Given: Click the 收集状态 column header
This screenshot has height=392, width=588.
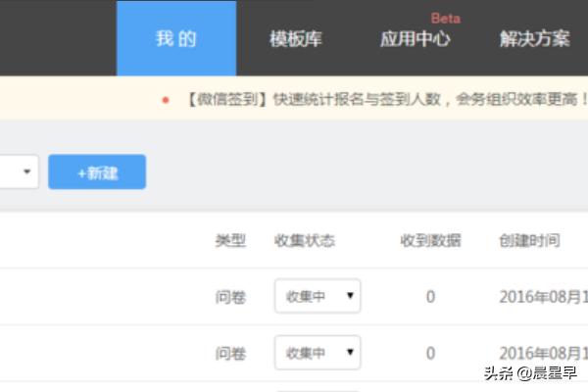Looking at the screenshot, I should tap(305, 240).
